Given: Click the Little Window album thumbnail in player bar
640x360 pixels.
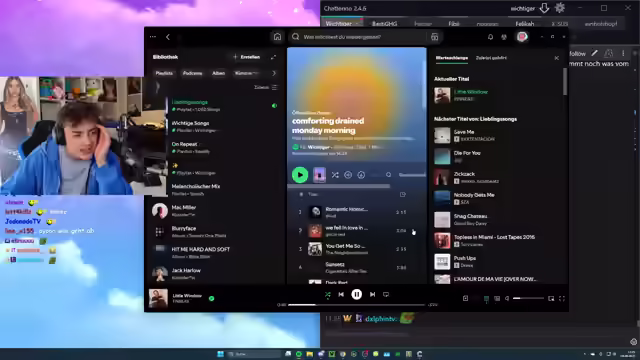Looking at the screenshot, I should tap(158, 298).
